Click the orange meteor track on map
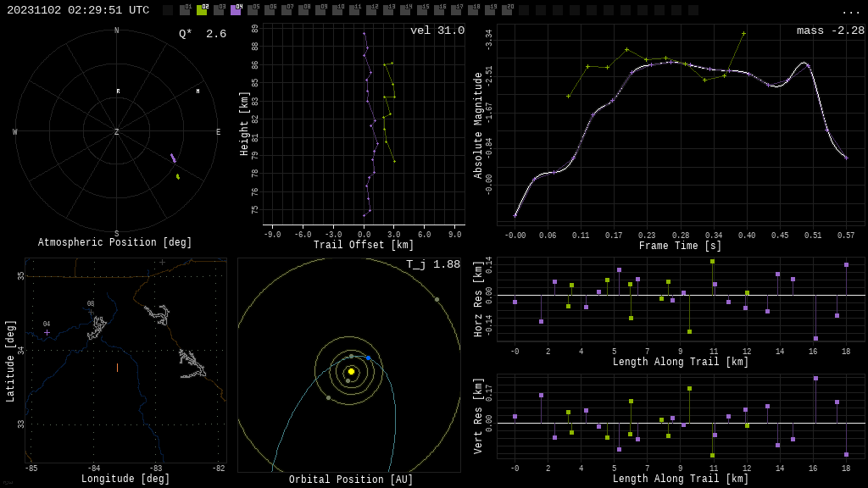 (x=117, y=368)
